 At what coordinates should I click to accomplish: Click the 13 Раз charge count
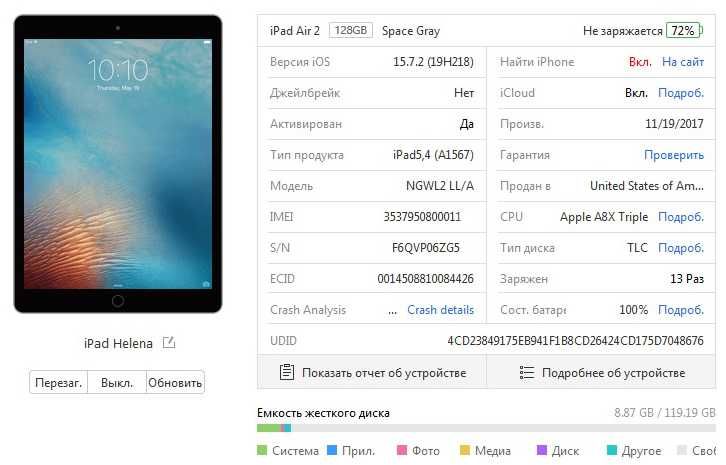687,279
